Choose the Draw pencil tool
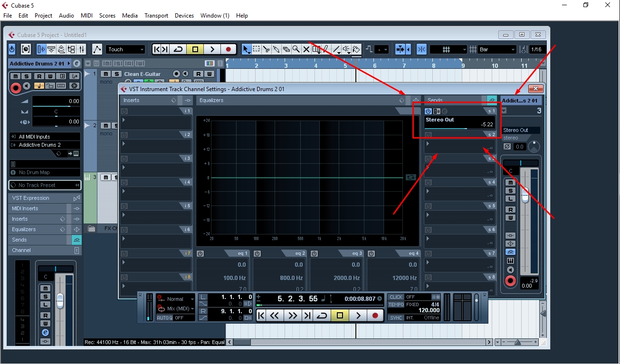 [326, 49]
